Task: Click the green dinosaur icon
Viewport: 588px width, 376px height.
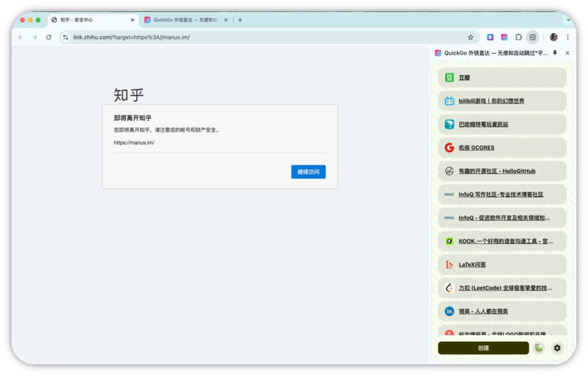Action: pyautogui.click(x=539, y=348)
